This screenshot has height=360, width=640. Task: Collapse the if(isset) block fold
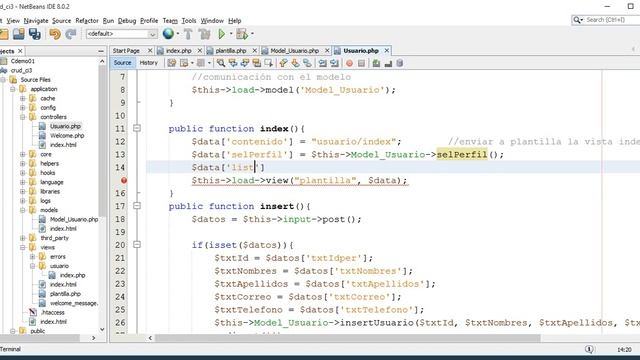(x=137, y=244)
